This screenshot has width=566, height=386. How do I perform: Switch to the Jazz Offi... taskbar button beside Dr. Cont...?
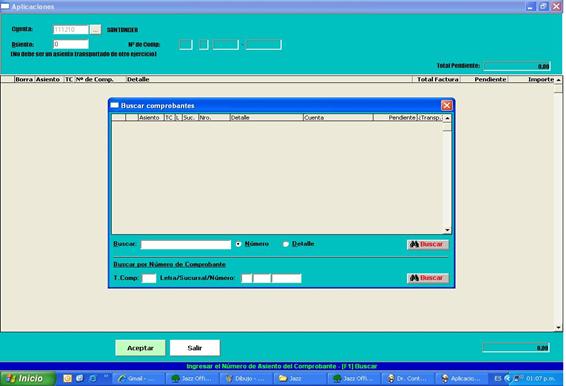[354, 378]
